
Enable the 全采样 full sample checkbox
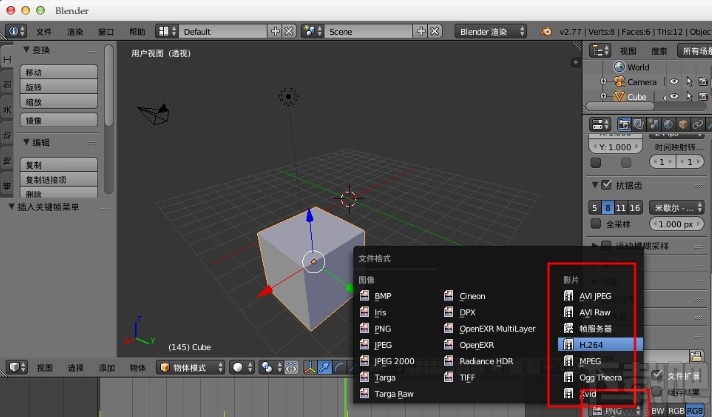(596, 224)
